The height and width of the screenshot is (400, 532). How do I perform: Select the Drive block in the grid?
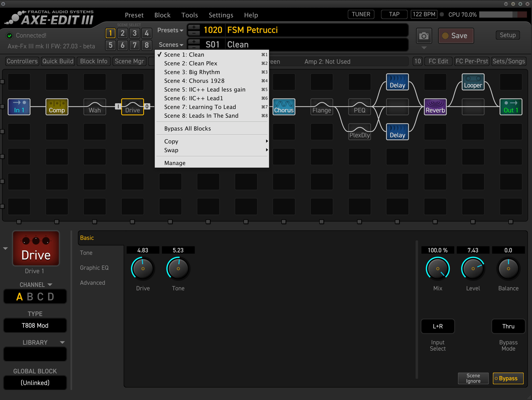point(133,107)
